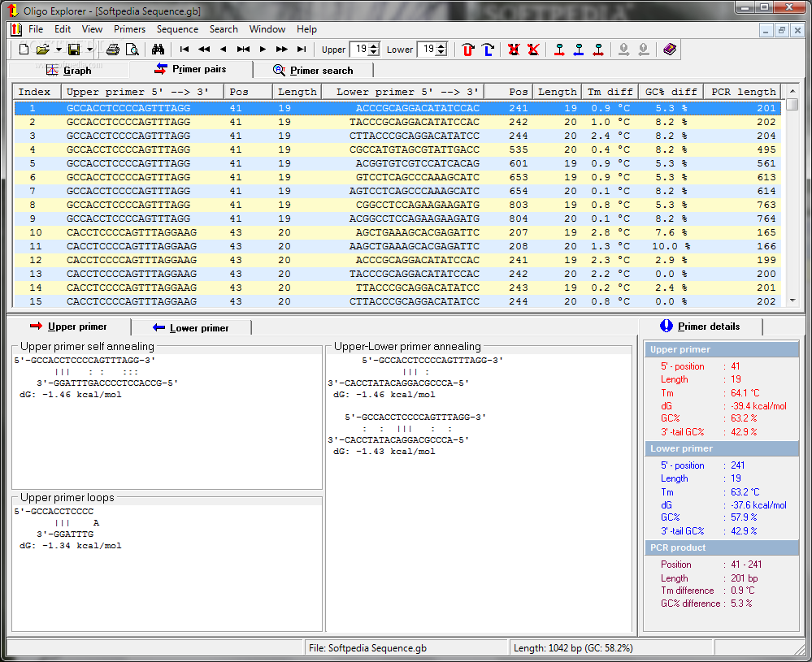The width and height of the screenshot is (812, 662).
Task: Click first red-crossed delete primer icon
Action: tap(513, 50)
